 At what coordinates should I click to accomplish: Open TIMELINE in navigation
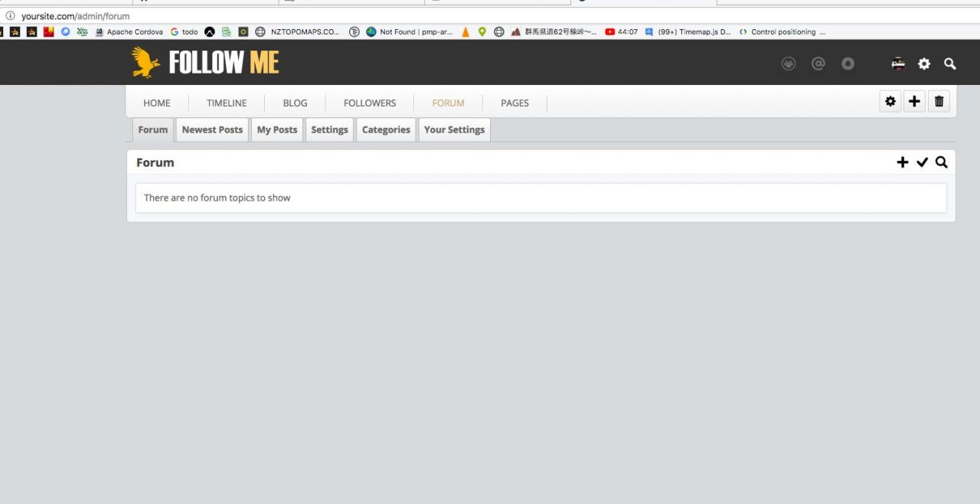[227, 103]
